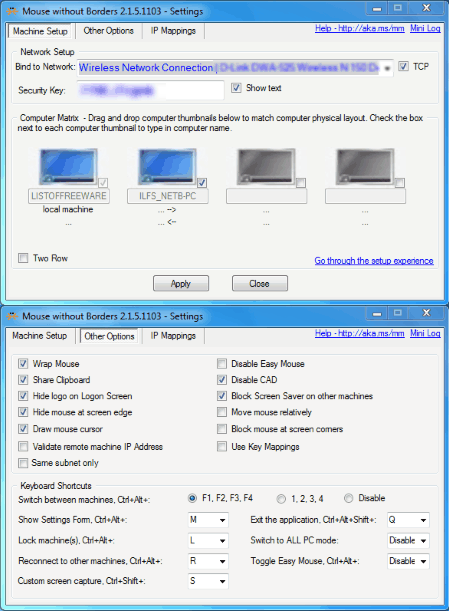This screenshot has height=611, width=449.
Task: Click app icon in lower window title bar
Action: [13, 316]
